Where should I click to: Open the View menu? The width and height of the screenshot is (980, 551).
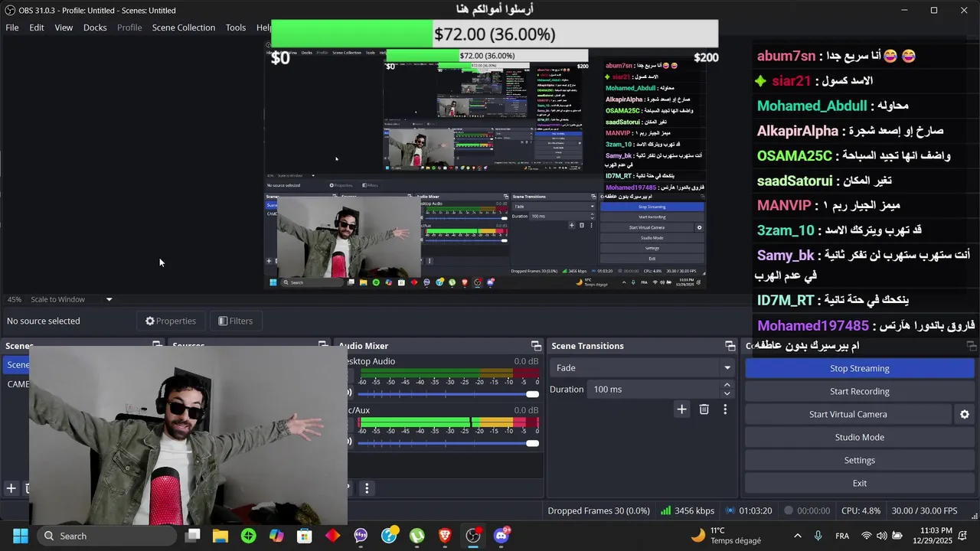pyautogui.click(x=64, y=28)
